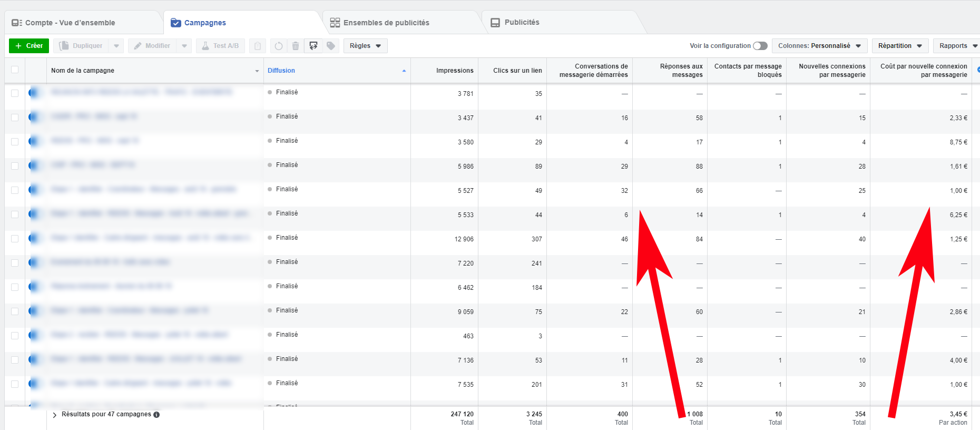Sort by Clics sur un lien column

pyautogui.click(x=517, y=71)
